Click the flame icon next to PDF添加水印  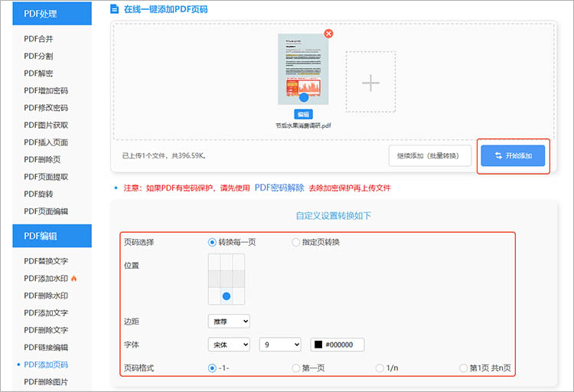(74, 279)
